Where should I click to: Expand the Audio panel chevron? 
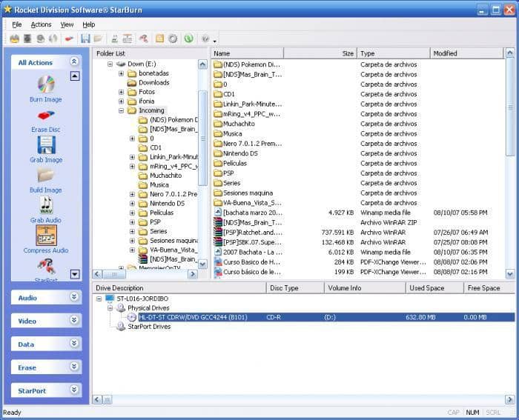tap(74, 297)
